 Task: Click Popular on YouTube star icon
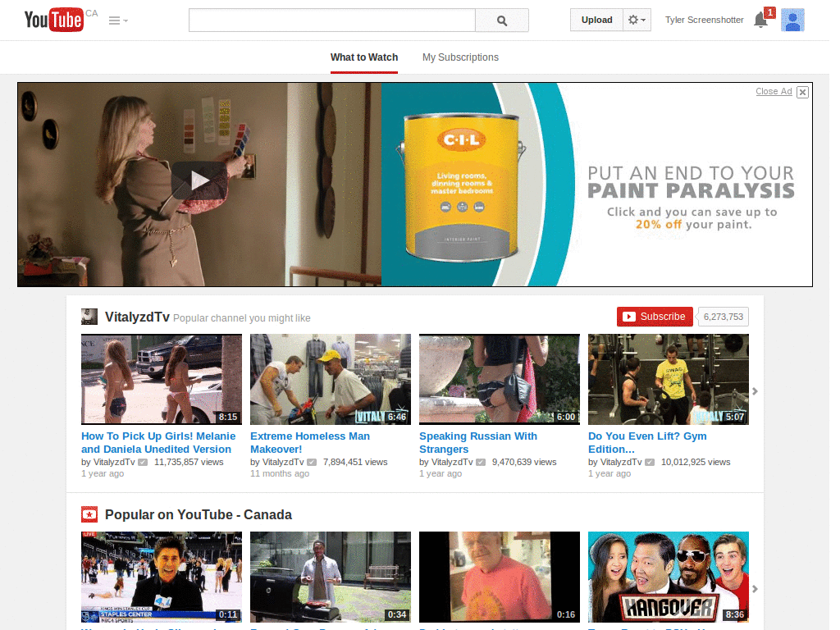click(x=89, y=515)
